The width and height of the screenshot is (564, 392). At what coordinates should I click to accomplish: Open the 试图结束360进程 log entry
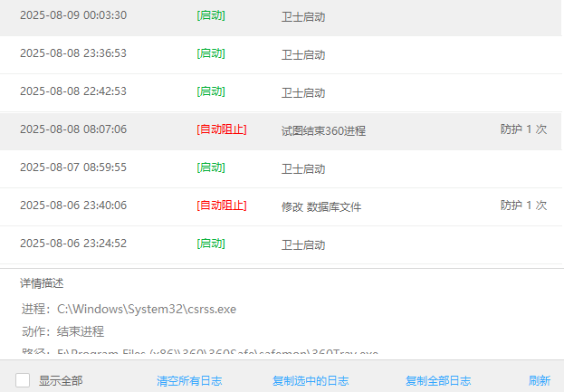tap(323, 130)
